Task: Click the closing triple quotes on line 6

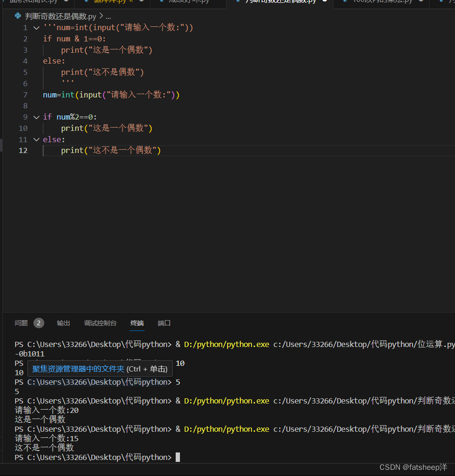Action: (67, 82)
